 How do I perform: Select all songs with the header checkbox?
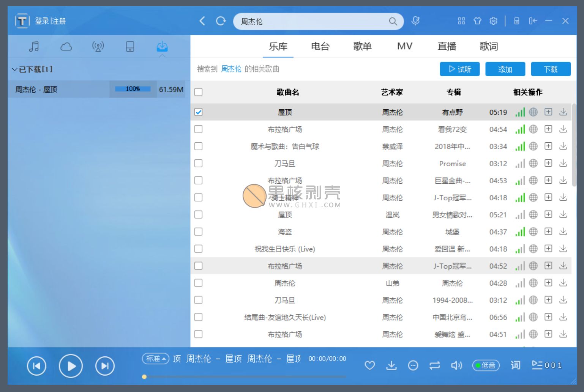[198, 92]
